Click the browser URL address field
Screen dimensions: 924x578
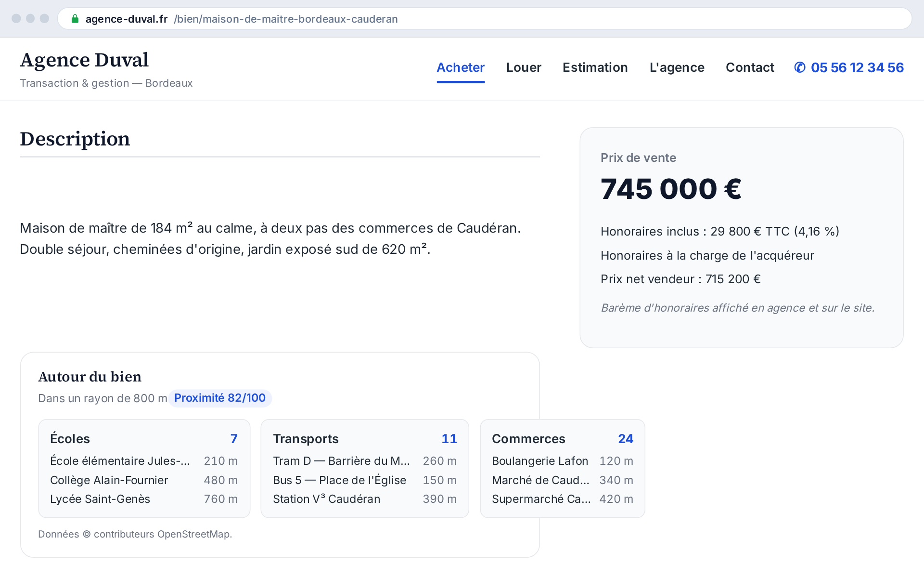[x=485, y=19]
